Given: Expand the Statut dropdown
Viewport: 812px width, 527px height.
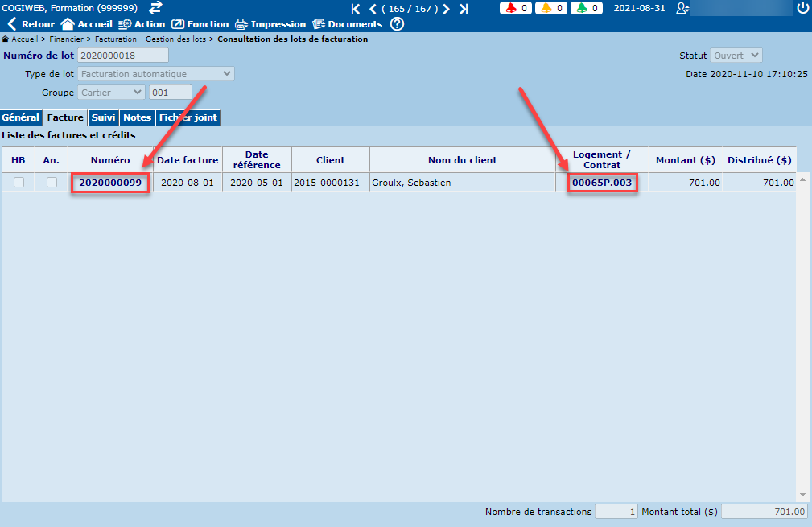Looking at the screenshot, I should (736, 56).
